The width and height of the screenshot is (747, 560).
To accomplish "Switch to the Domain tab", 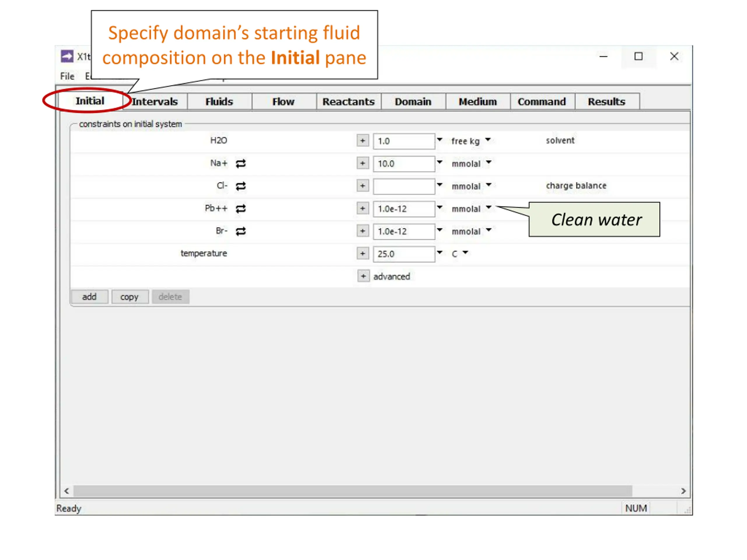I will pyautogui.click(x=413, y=101).
